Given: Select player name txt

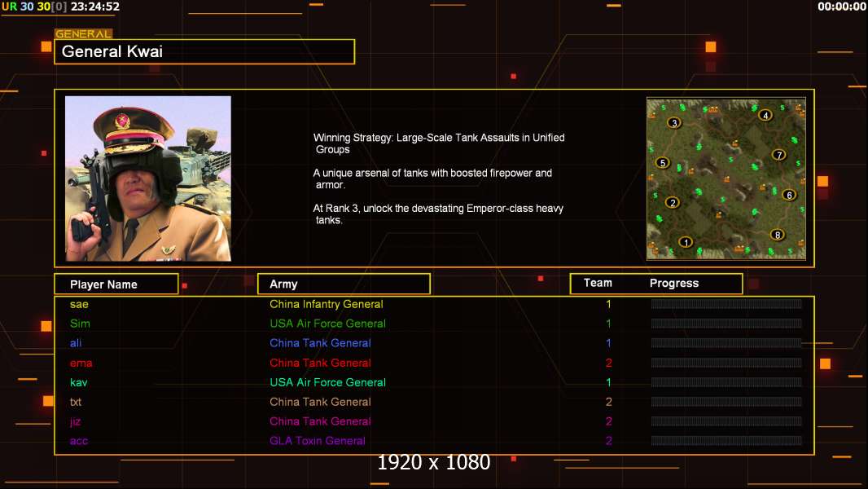Looking at the screenshot, I should coord(75,402).
